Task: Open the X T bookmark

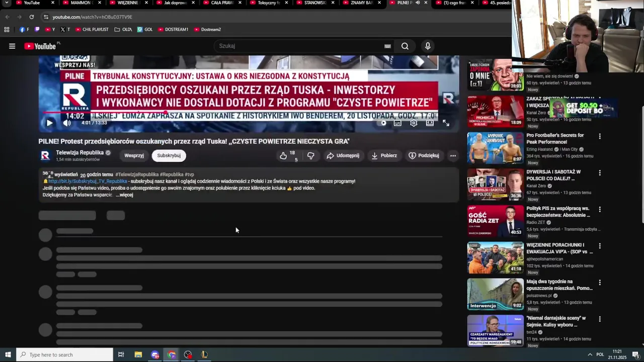Action: [x=65, y=30]
